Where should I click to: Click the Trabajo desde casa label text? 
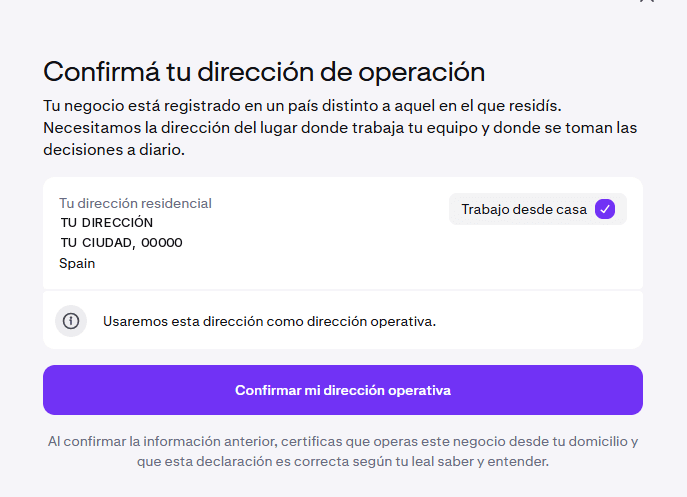point(524,209)
